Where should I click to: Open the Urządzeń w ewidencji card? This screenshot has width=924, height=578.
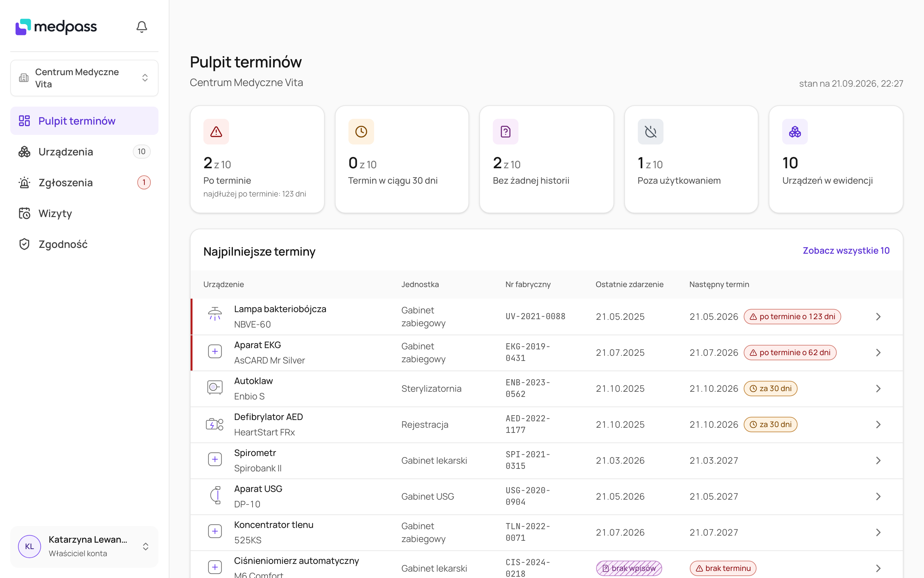tap(836, 159)
